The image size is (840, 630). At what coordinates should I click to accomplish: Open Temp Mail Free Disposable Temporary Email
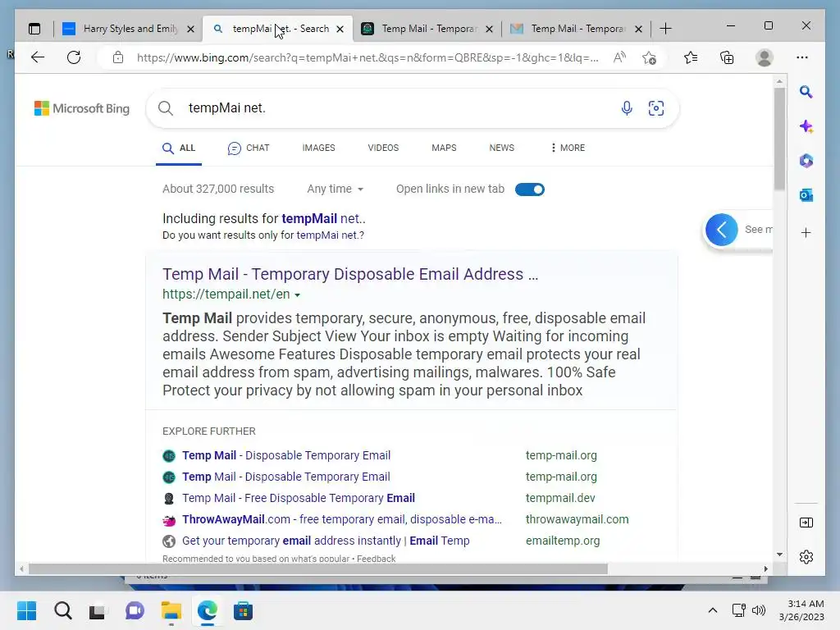(299, 498)
